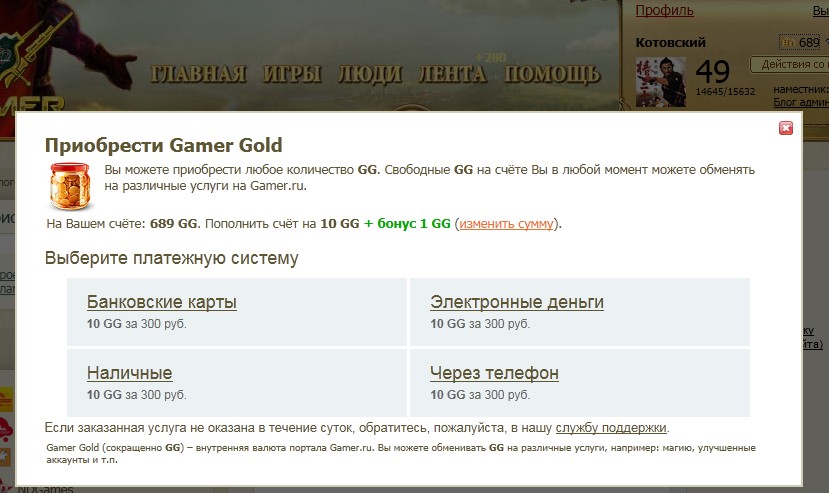Click the изменить сумму link
Image resolution: width=829 pixels, height=493 pixels.
(506, 224)
